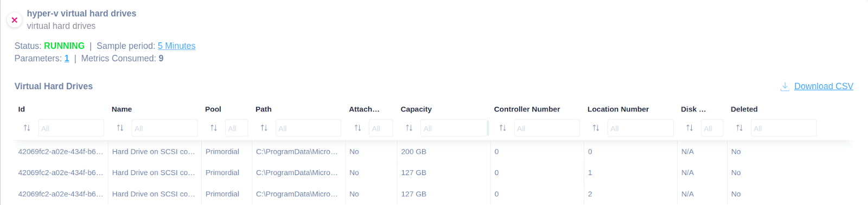Screen dimensions: 868x205
Task: Open the 5 Minutes sample period link
Action: click(176, 46)
